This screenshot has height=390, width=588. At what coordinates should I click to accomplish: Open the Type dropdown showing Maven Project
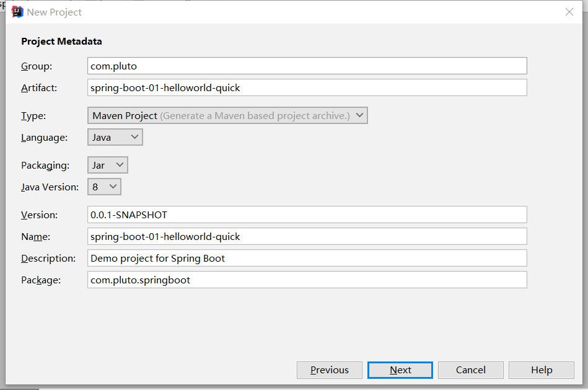pyautogui.click(x=227, y=115)
